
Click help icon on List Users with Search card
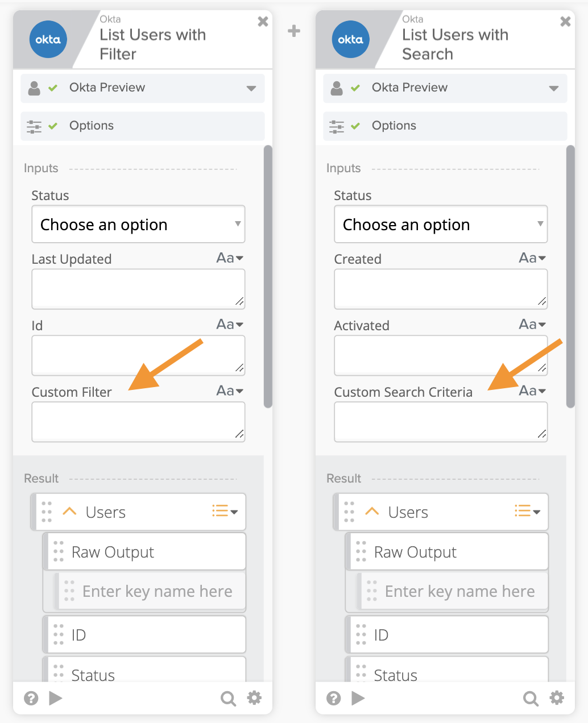click(334, 698)
